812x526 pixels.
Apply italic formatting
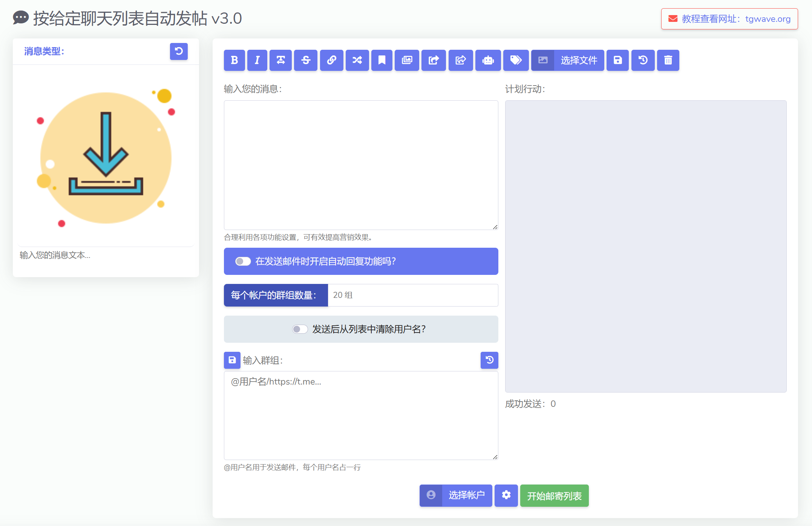(257, 60)
